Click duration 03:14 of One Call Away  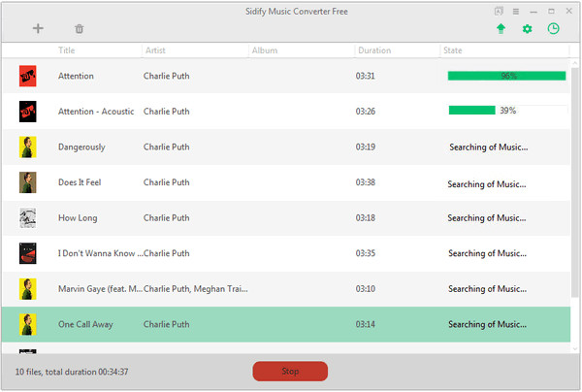tap(366, 324)
